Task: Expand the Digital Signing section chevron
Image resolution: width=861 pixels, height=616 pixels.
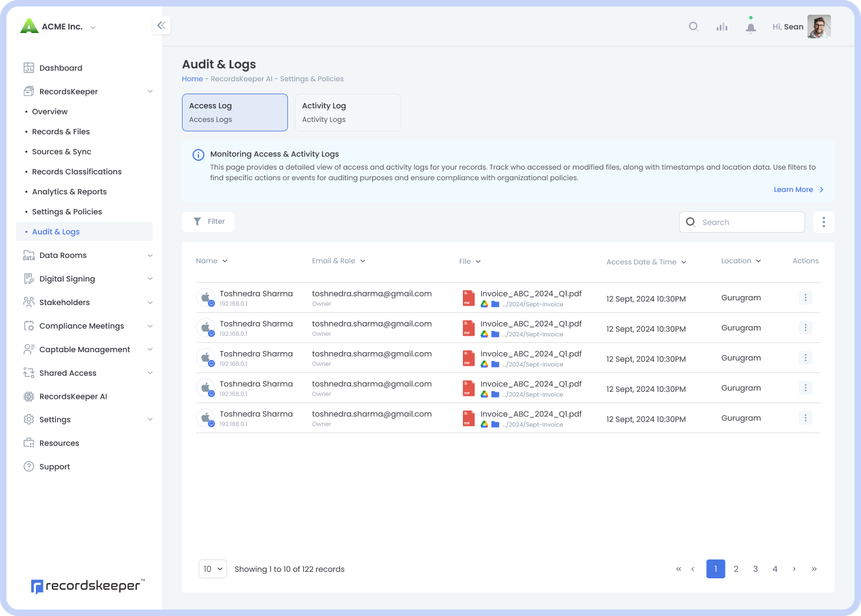Action: coord(150,279)
